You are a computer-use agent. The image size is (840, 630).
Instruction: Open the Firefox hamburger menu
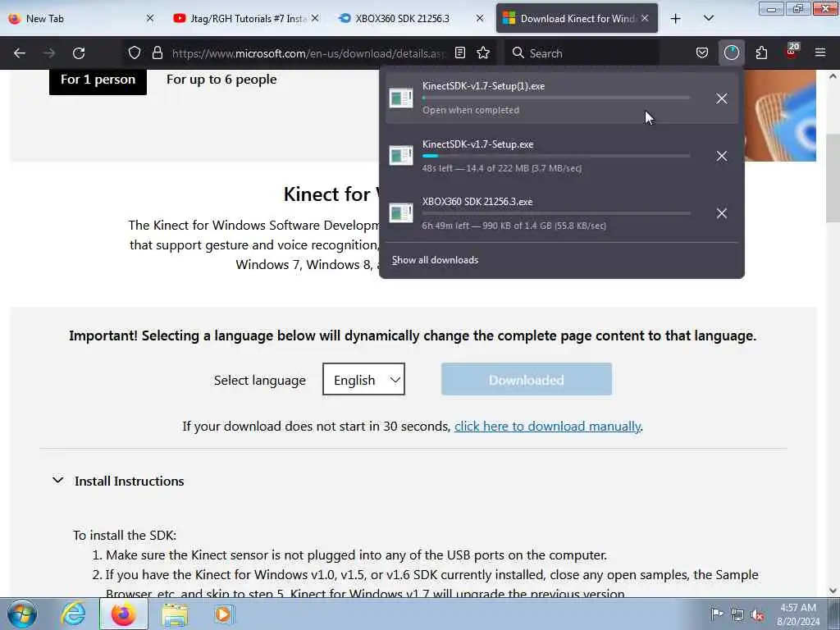(x=820, y=52)
